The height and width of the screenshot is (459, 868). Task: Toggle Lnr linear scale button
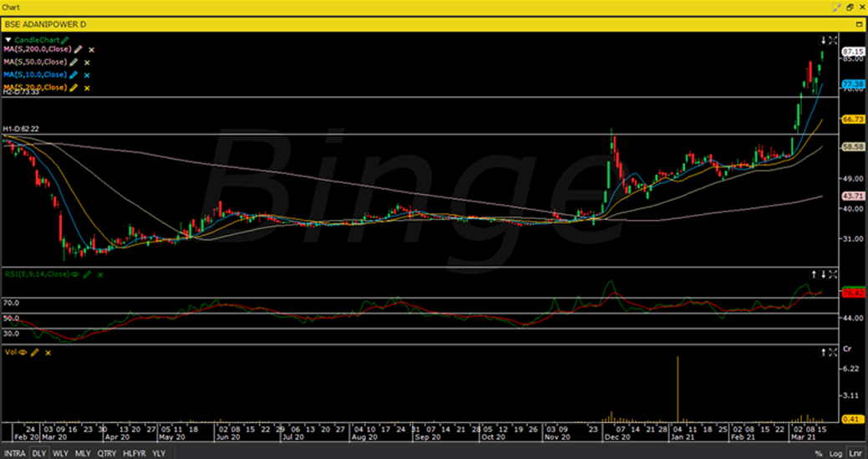[x=855, y=453]
